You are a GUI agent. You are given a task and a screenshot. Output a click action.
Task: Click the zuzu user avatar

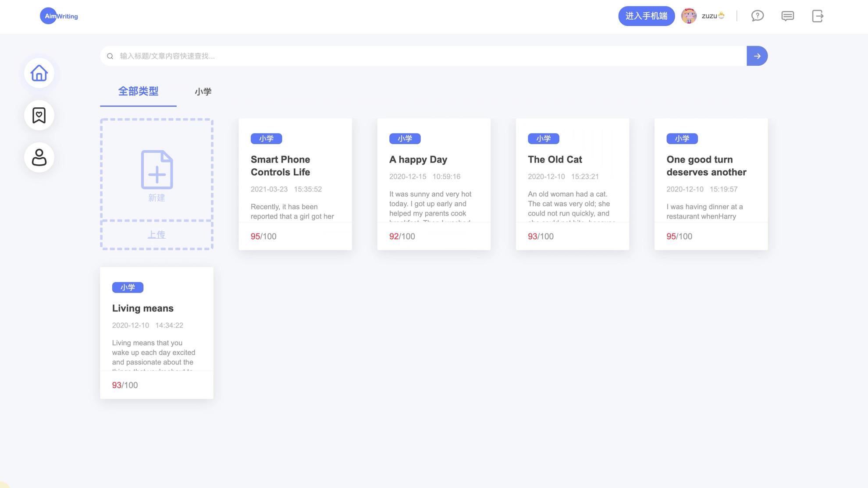pyautogui.click(x=689, y=16)
